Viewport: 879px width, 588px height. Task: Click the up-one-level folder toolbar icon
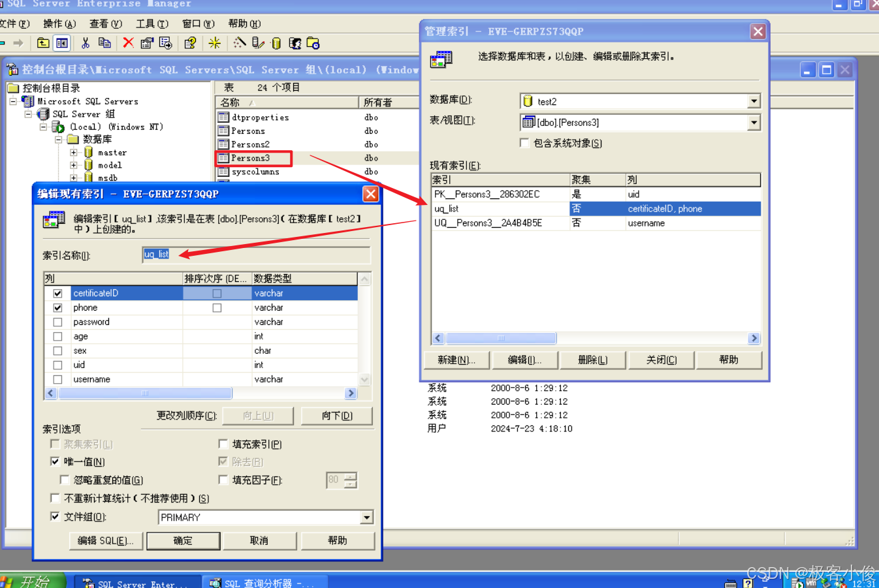43,43
